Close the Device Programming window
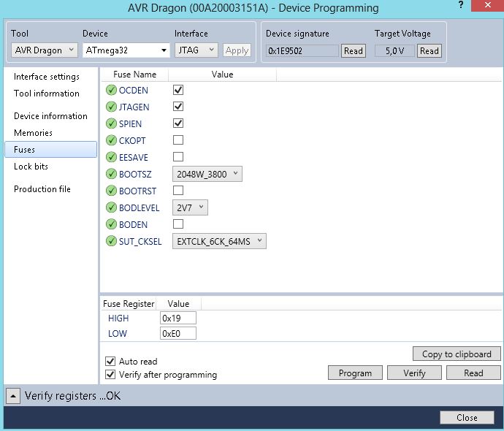 487,5
